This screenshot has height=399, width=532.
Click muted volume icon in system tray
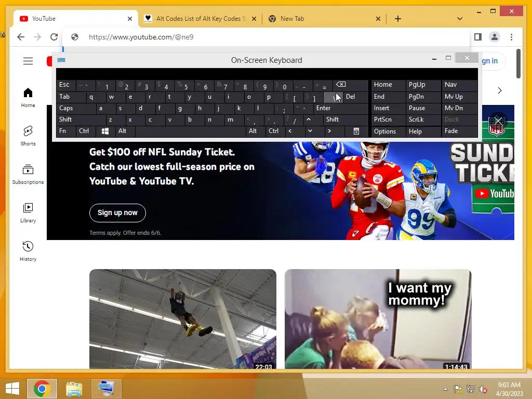coord(483,389)
